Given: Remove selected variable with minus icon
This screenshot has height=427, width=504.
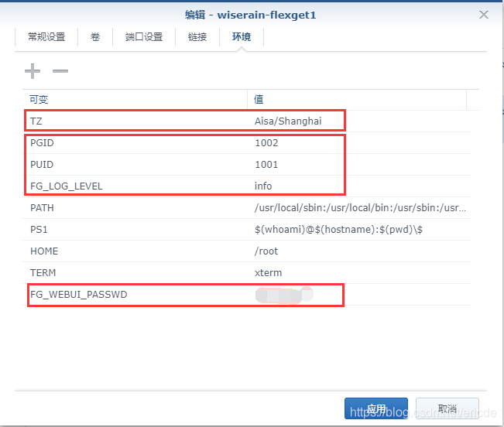Looking at the screenshot, I should pos(60,71).
